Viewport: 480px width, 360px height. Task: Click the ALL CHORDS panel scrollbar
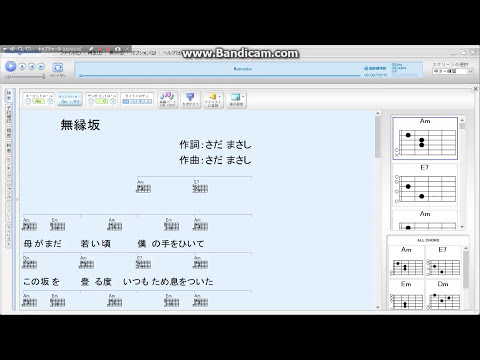tap(466, 269)
